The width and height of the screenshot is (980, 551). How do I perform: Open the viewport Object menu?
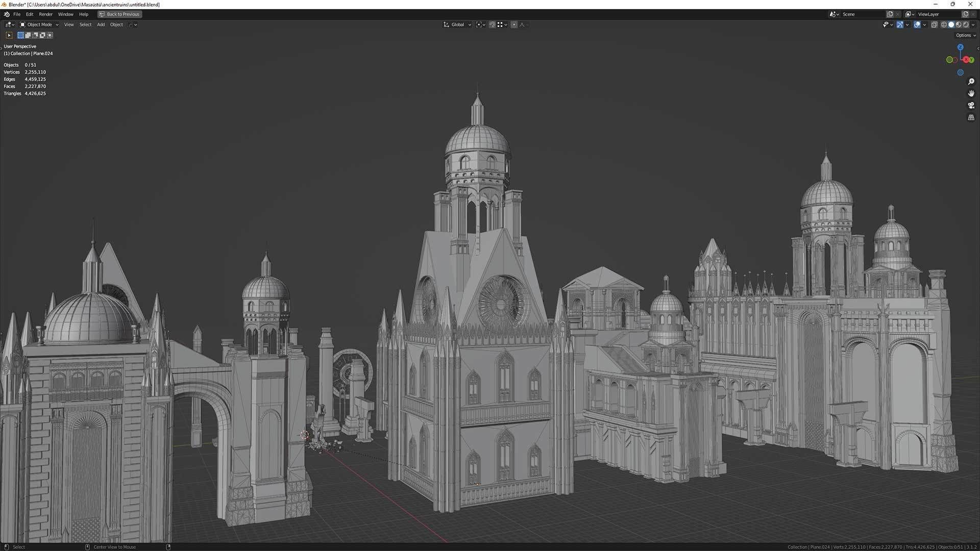[116, 24]
